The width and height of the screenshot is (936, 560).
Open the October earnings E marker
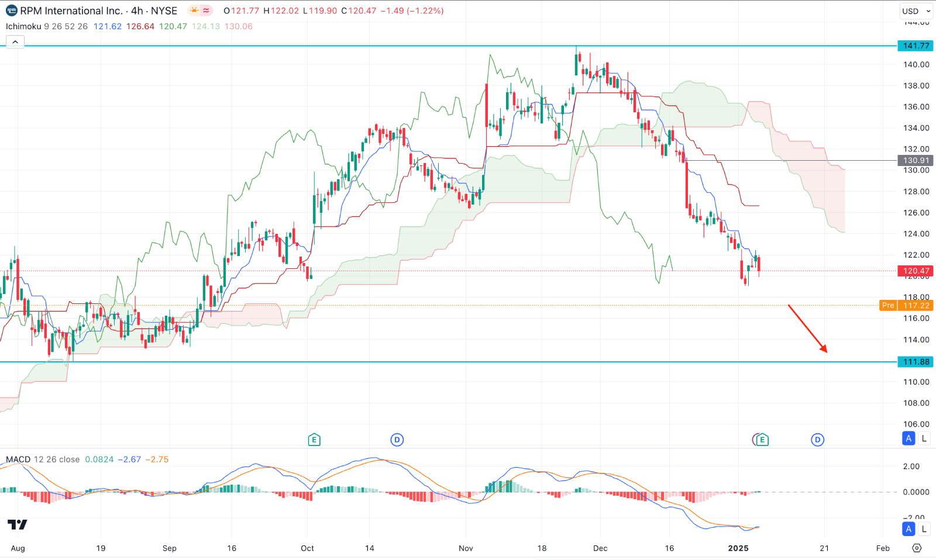(x=314, y=440)
